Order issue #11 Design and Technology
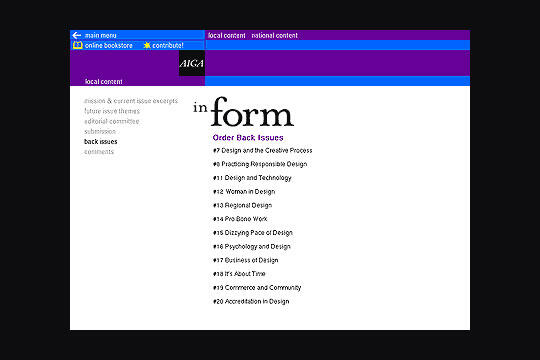The image size is (540, 360). click(x=252, y=178)
